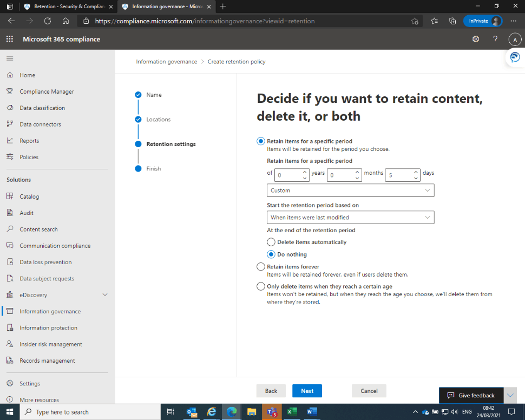
Task: Decrease the days value with the down arrow
Action: click(x=416, y=178)
